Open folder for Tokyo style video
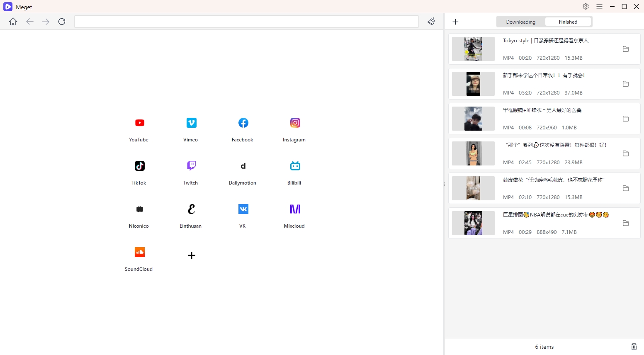The width and height of the screenshot is (644, 355). point(626,49)
